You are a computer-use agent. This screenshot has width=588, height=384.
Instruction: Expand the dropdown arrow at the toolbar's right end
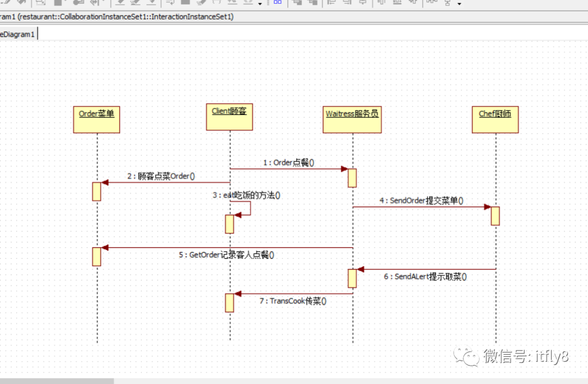click(x=460, y=4)
